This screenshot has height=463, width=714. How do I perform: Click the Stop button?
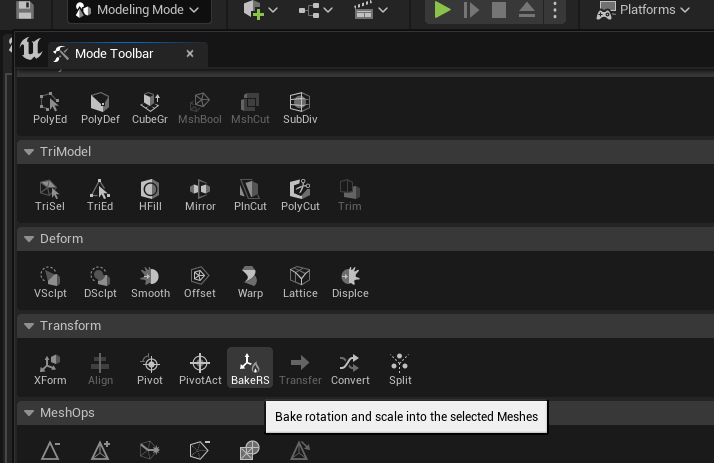click(x=499, y=10)
